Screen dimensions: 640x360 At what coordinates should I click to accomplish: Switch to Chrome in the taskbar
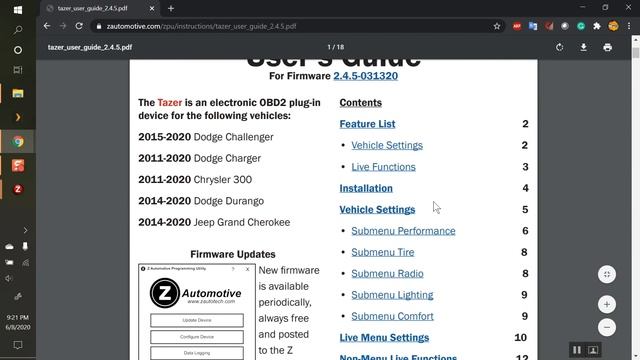[18, 142]
